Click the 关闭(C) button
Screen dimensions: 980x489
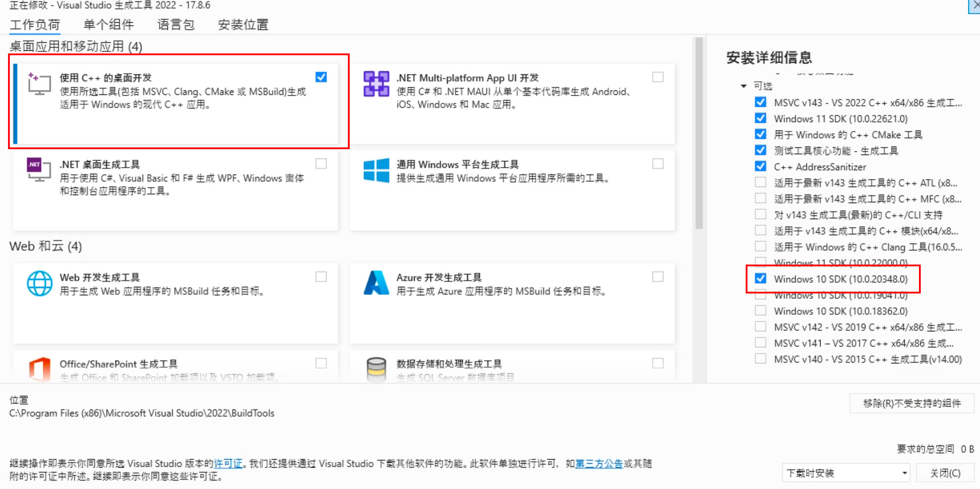click(x=945, y=473)
